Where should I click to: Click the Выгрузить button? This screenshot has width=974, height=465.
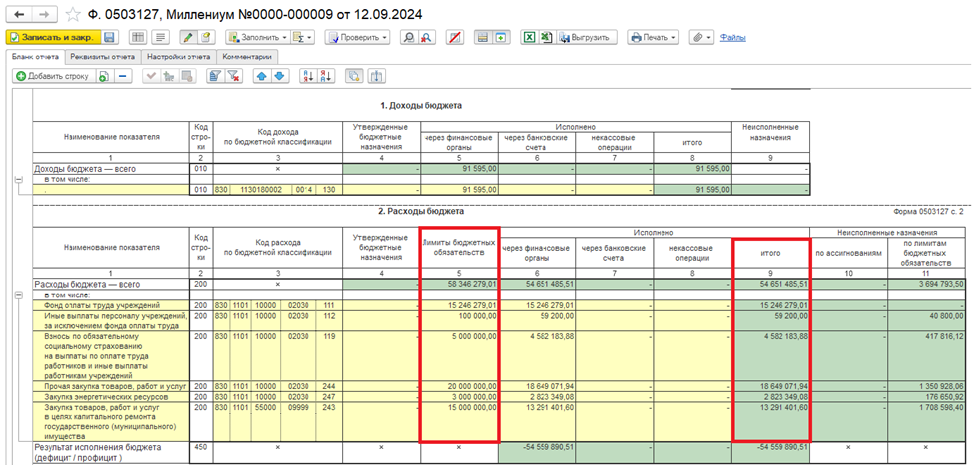pos(587,37)
